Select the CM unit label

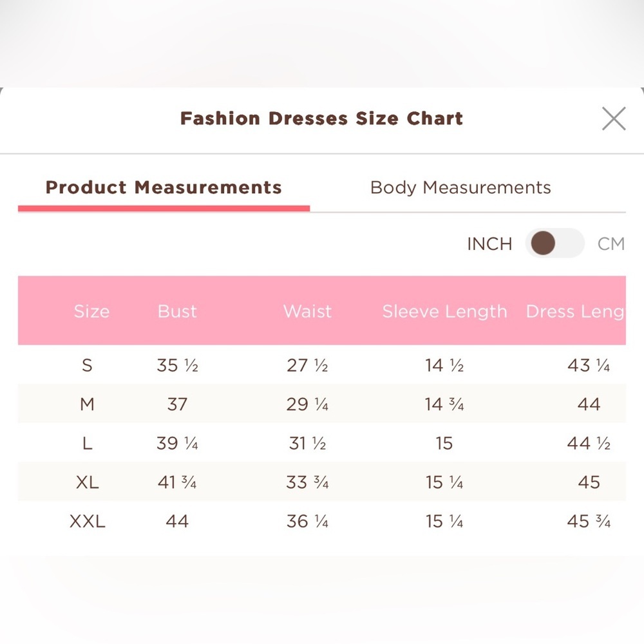click(x=611, y=244)
